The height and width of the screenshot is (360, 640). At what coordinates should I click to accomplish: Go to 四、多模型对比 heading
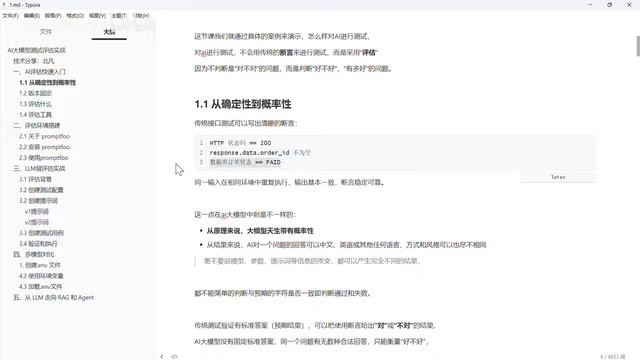[x=33, y=254]
